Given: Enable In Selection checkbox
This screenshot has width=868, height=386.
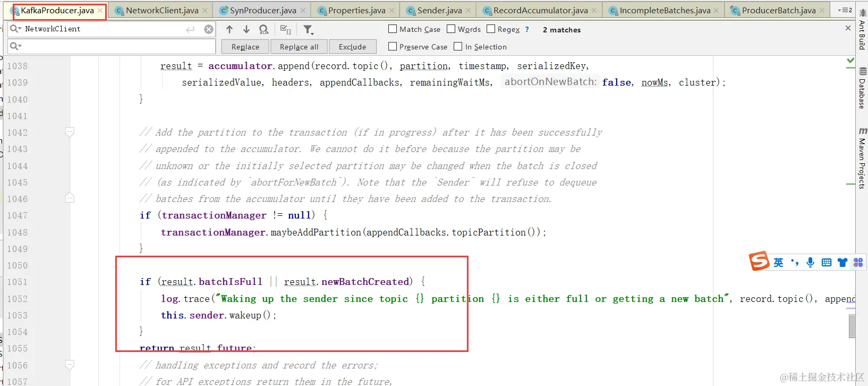Looking at the screenshot, I should tap(458, 47).
